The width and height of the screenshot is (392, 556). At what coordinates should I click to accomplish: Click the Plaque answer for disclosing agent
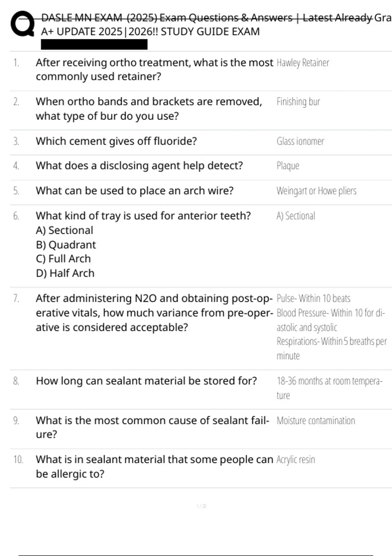tap(288, 166)
